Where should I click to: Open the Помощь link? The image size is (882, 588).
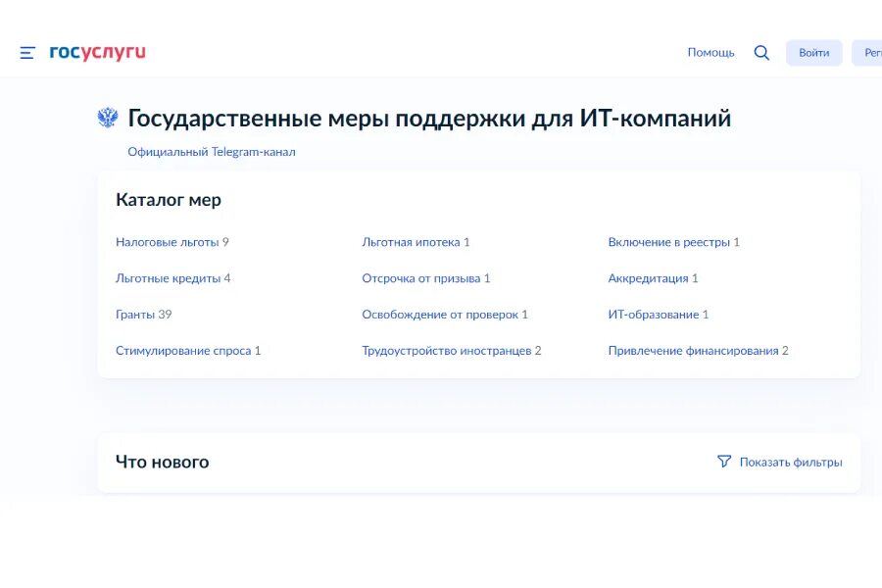[711, 52]
